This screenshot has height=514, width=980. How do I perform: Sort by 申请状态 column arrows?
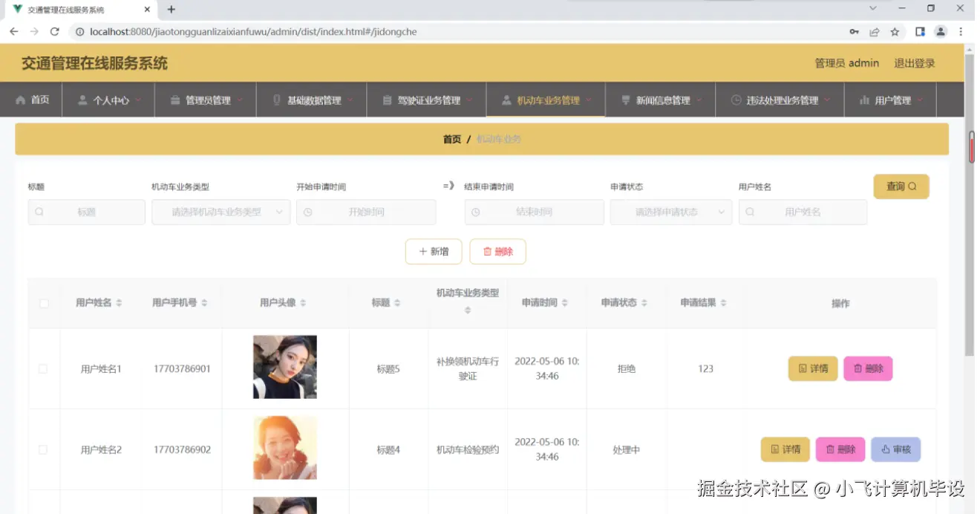[644, 303]
